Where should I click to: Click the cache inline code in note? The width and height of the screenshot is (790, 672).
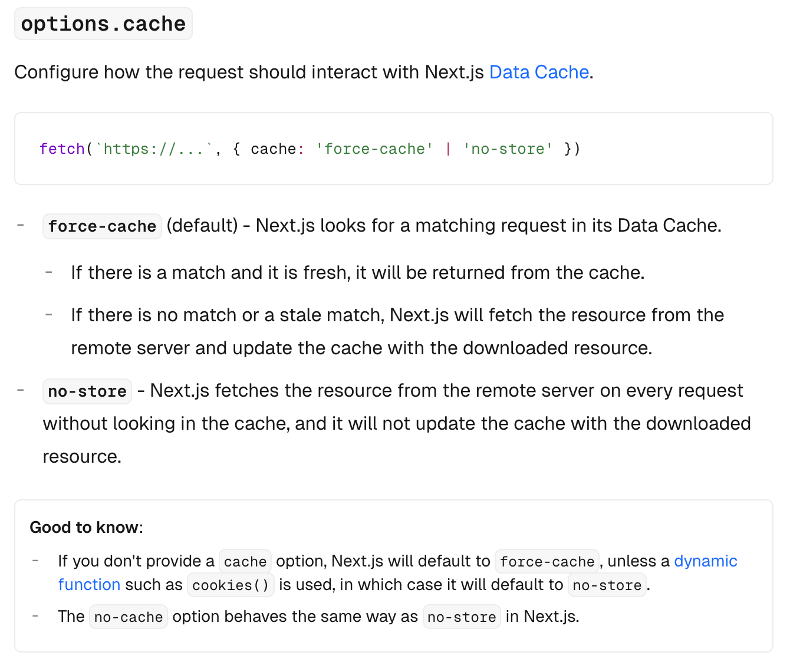point(245,562)
